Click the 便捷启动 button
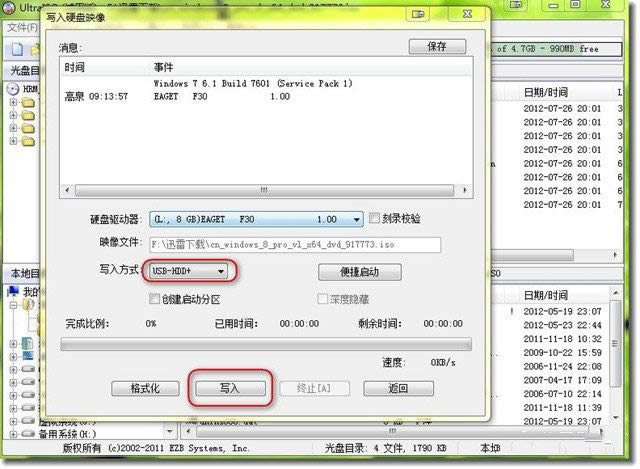 point(360,272)
